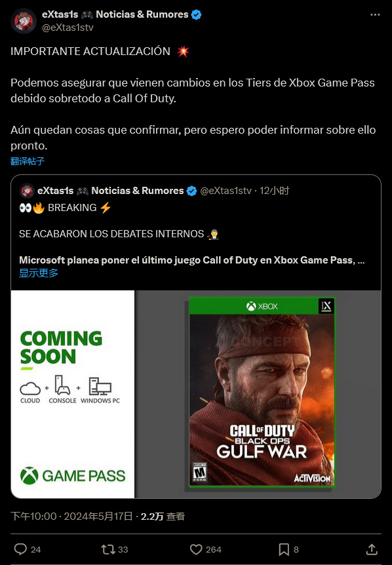392x565 pixels.
Task: Click the quoted tweet's 12小时 timestamp
Action: pyautogui.click(x=274, y=191)
